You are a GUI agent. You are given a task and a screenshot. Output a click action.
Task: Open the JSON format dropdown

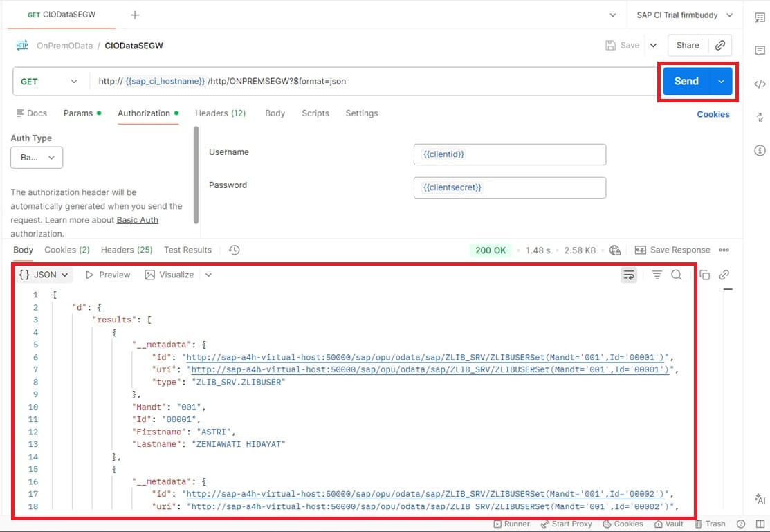[x=44, y=275]
